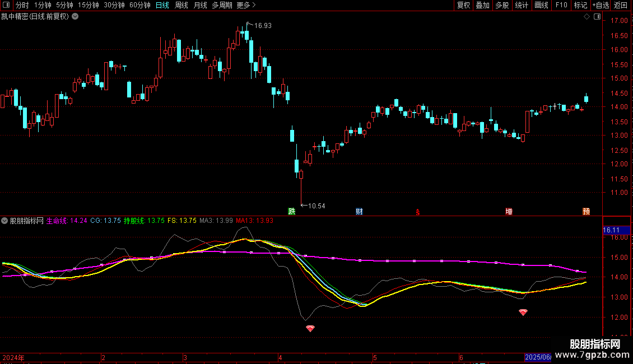Image resolution: width=633 pixels, height=364 pixels.
Task: Click 返回 to go back
Action: coord(621,5)
